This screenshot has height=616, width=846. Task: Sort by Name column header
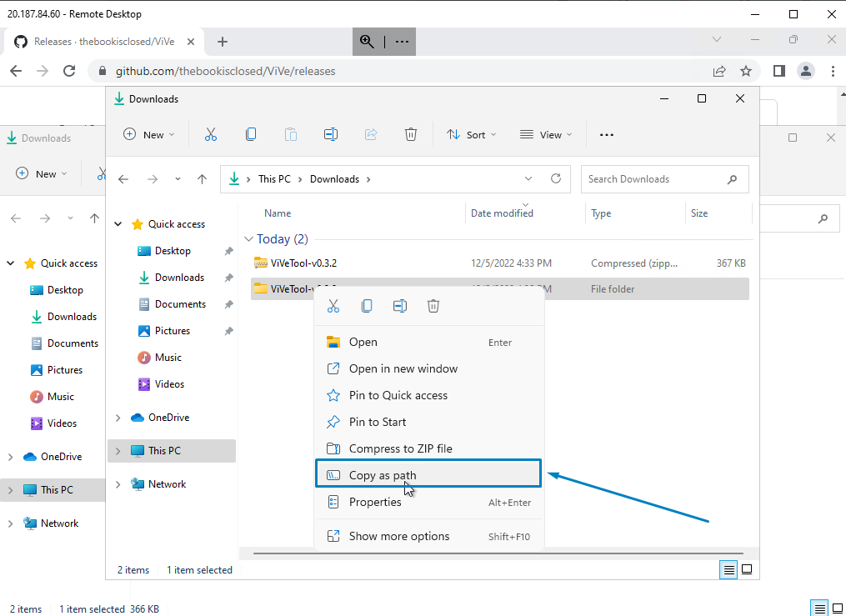click(x=278, y=213)
